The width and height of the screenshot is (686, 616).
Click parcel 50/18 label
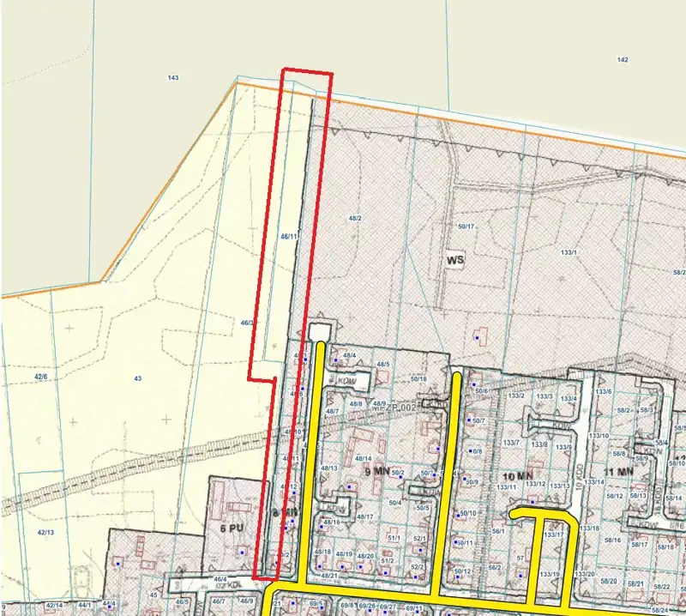click(418, 378)
